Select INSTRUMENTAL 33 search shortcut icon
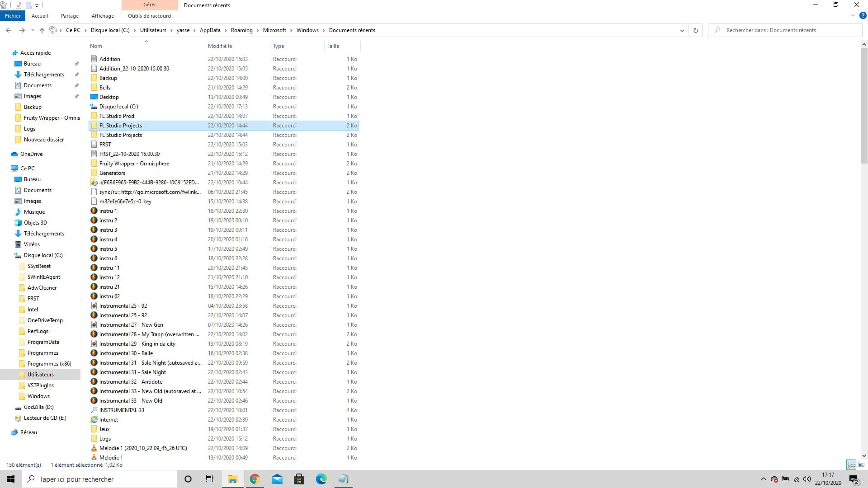 click(x=94, y=410)
